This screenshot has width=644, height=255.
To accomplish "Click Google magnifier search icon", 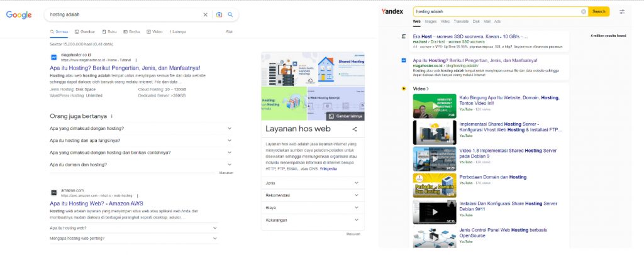I will [x=230, y=14].
